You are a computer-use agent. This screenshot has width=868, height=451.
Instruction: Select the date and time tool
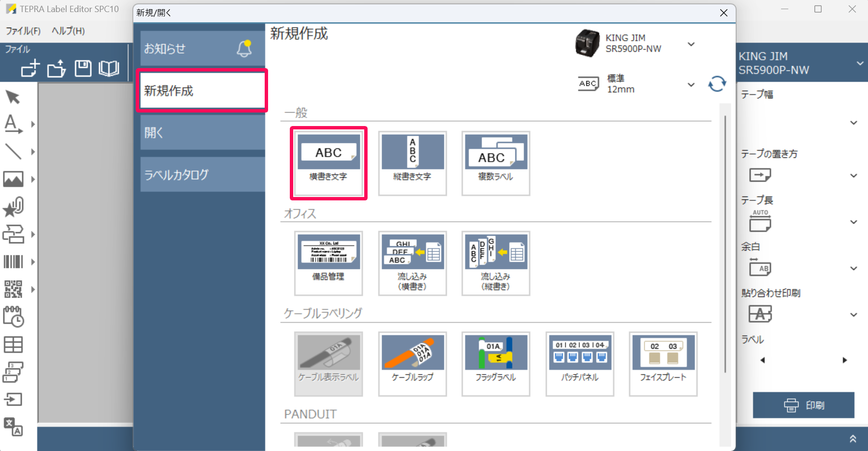pyautogui.click(x=13, y=317)
